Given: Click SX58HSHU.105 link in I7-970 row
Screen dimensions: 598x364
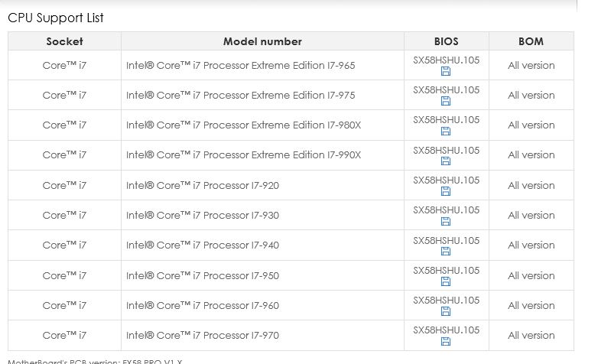Looking at the screenshot, I should click(x=446, y=330).
